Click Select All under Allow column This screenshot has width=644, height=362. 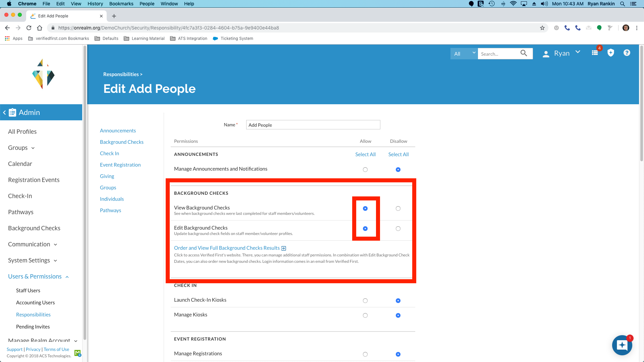(365, 155)
